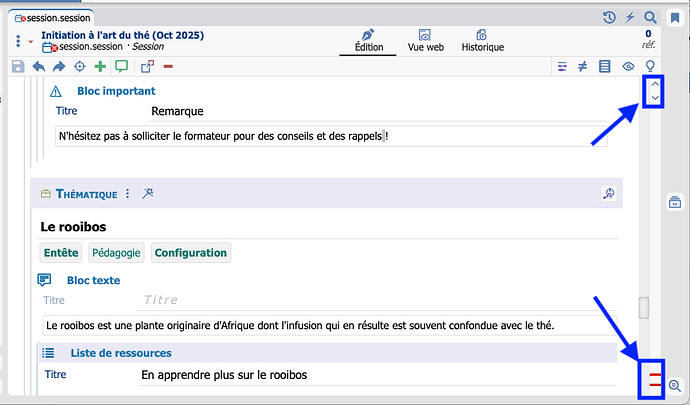690x405 pixels.
Task: Add a comment with the speech bubble icon
Action: pyautogui.click(x=121, y=67)
